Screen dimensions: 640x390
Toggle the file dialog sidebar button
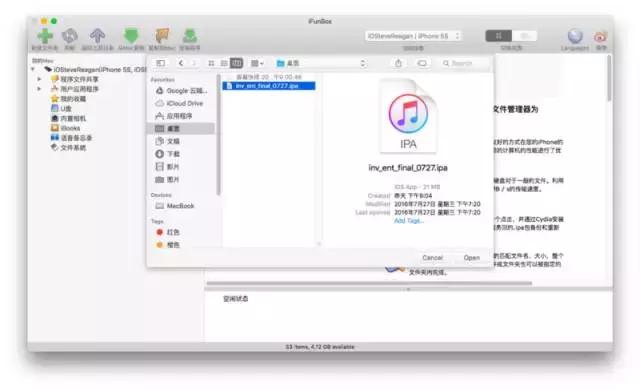click(x=160, y=63)
